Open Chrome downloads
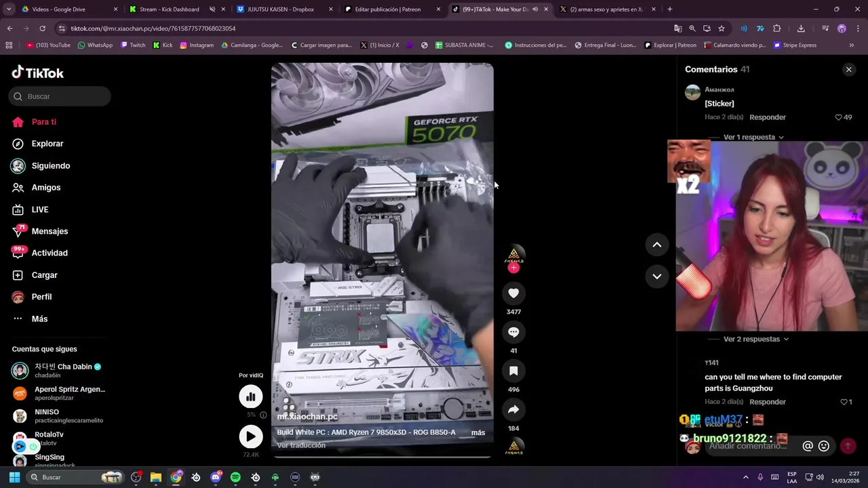Screen dimensions: 868x488 [x=801, y=28]
